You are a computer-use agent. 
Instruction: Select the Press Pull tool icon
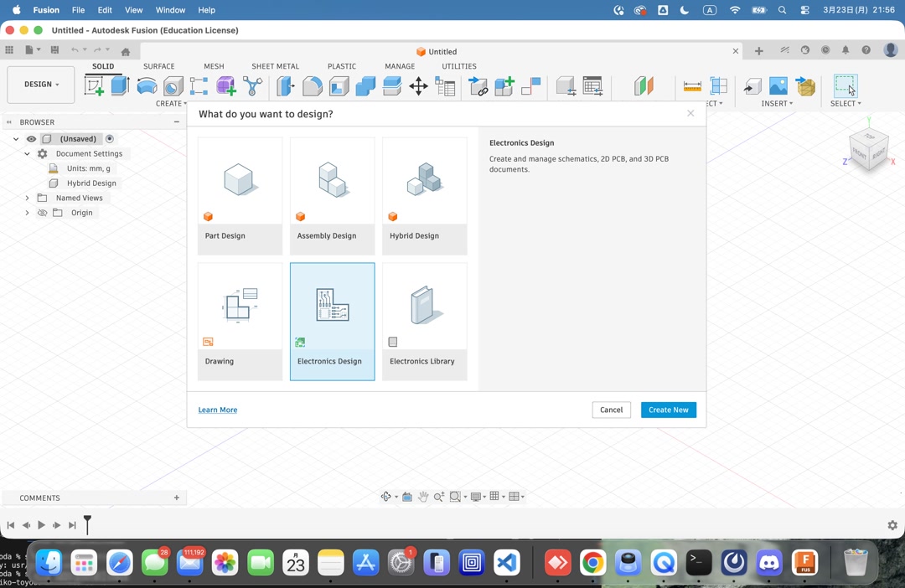pyautogui.click(x=286, y=86)
